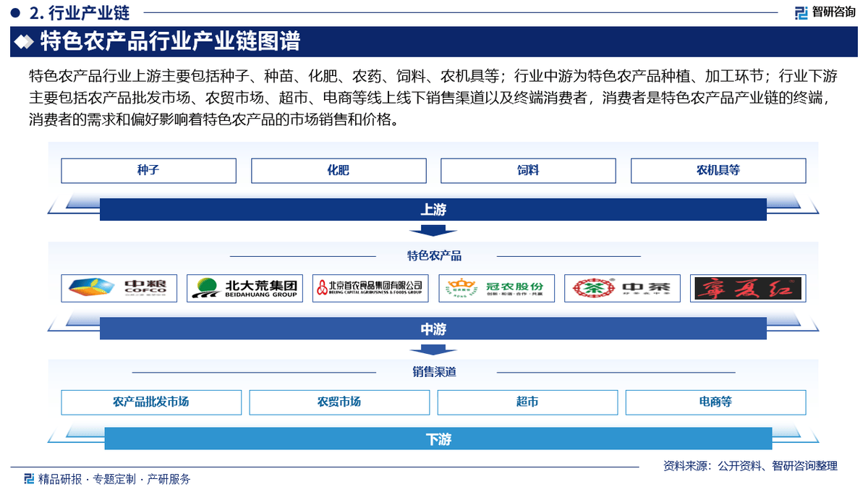
Task: Select the 冠农股份 company logo
Action: tap(496, 288)
